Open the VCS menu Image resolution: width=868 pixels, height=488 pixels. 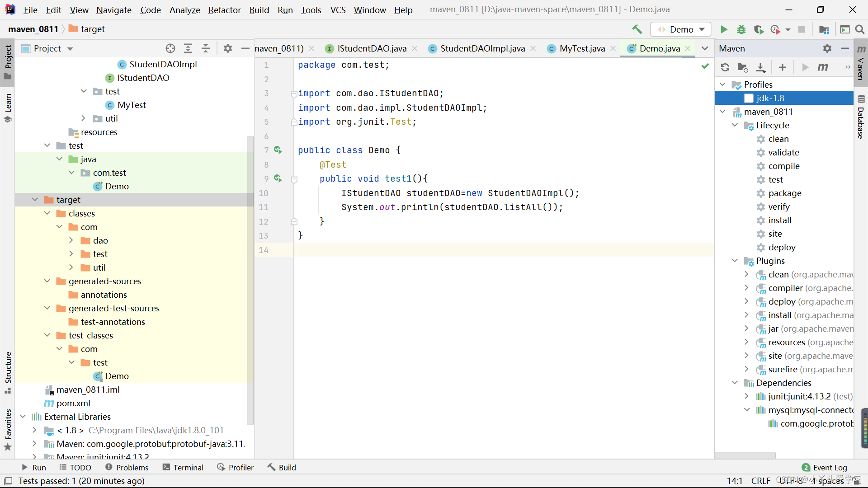338,10
